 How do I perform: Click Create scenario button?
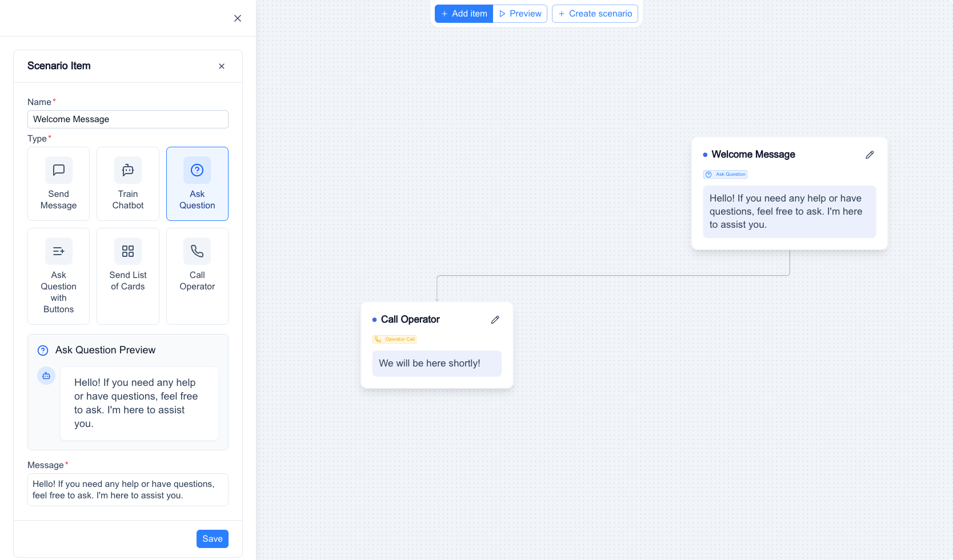(595, 14)
